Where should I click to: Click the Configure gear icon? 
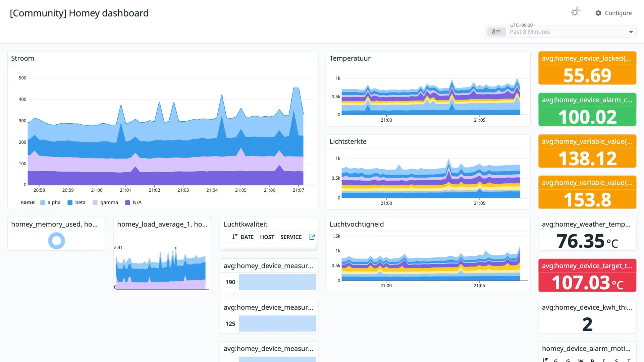coord(598,13)
